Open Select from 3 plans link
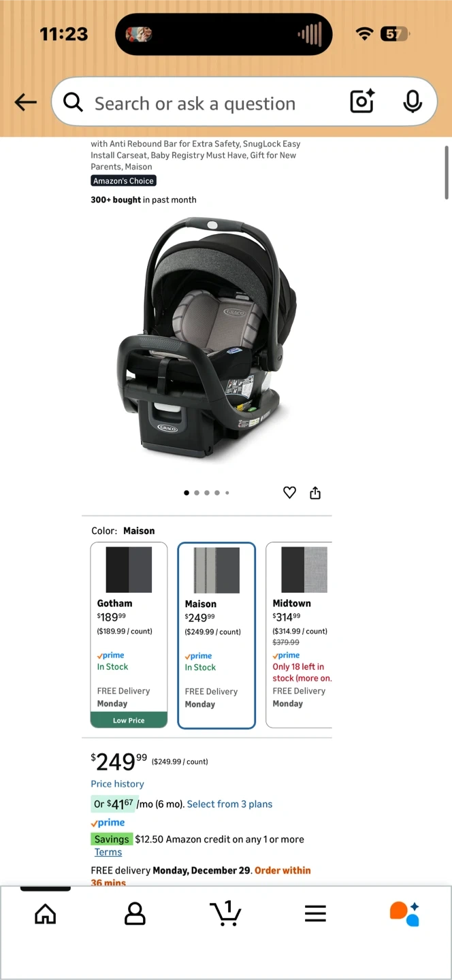 coord(229,804)
